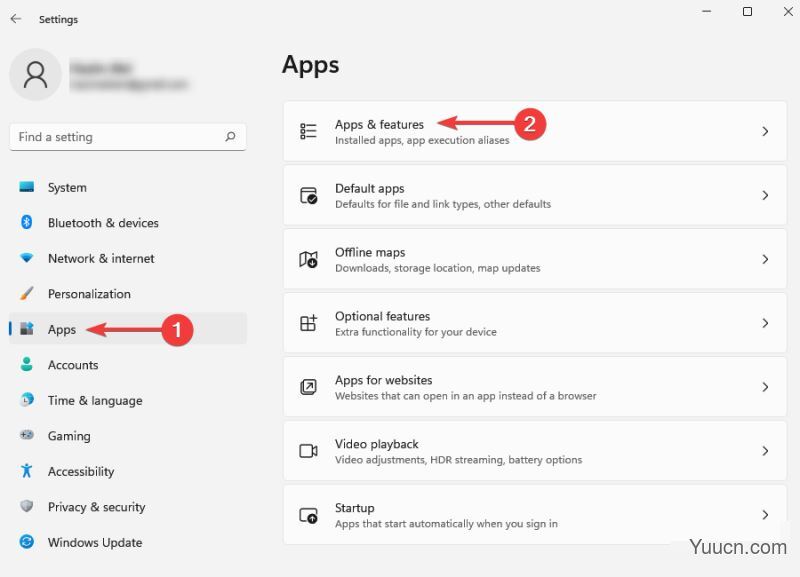Click the Apps for websites icon
This screenshot has width=800, height=577.
pyautogui.click(x=308, y=387)
